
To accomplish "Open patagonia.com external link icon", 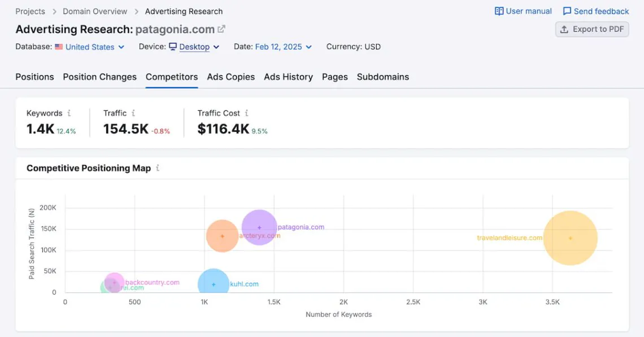I will pos(221,29).
